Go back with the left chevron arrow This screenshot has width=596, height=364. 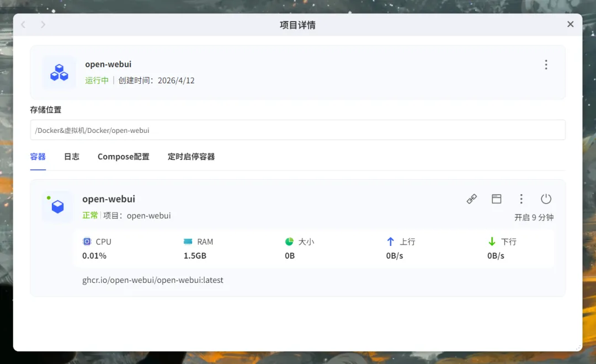(x=23, y=25)
